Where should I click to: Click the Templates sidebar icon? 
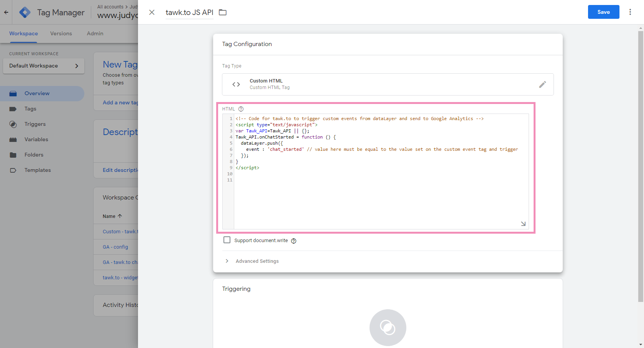coord(13,170)
